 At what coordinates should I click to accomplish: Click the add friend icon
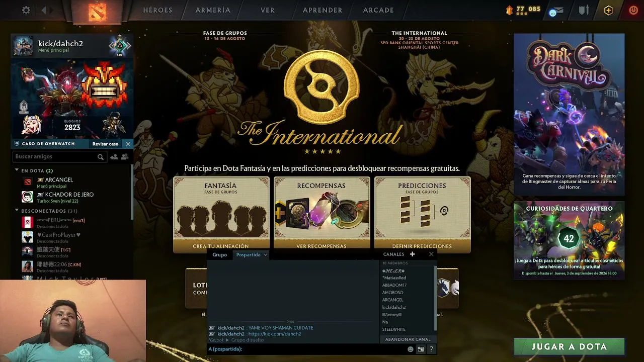(114, 157)
